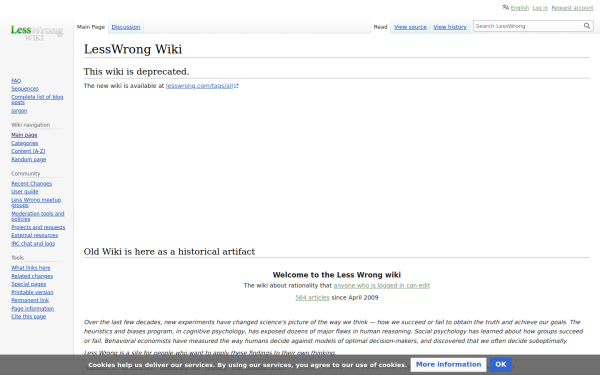This screenshot has width=600, height=375.
Task: Open What links here tool
Action: pos(31,268)
